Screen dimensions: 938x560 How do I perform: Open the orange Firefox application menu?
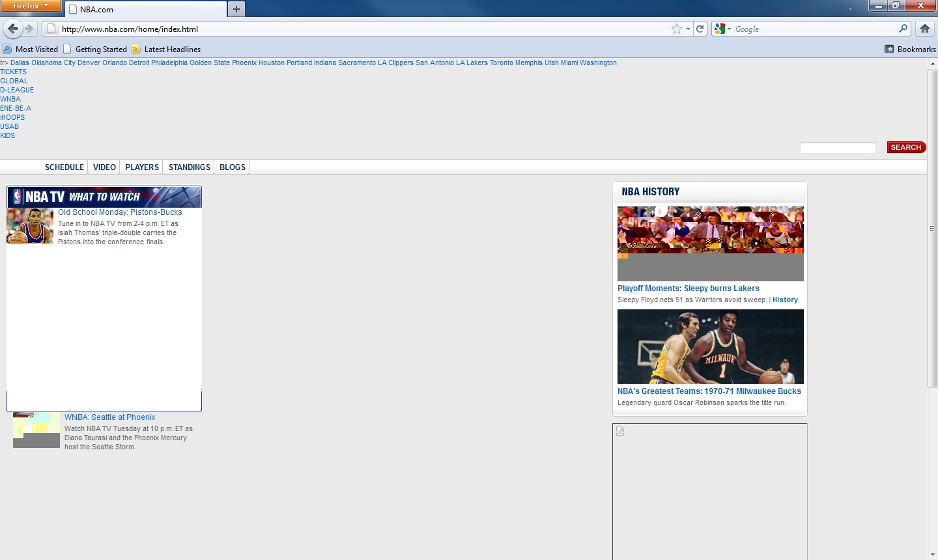30,6
